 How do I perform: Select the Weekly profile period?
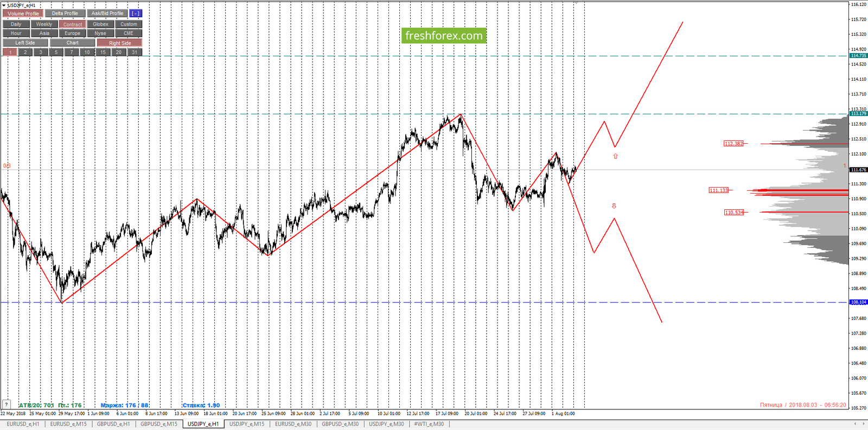point(44,24)
